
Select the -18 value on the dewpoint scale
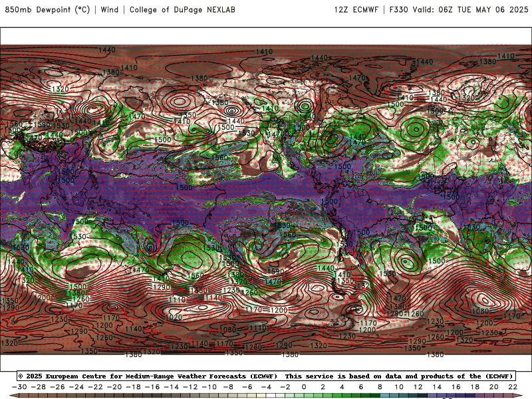[134, 387]
